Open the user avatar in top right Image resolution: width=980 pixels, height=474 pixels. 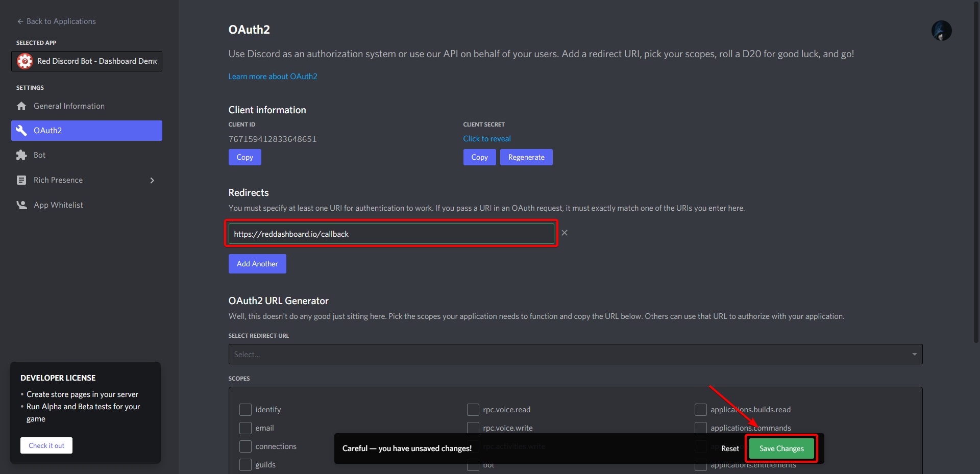[x=941, y=31]
